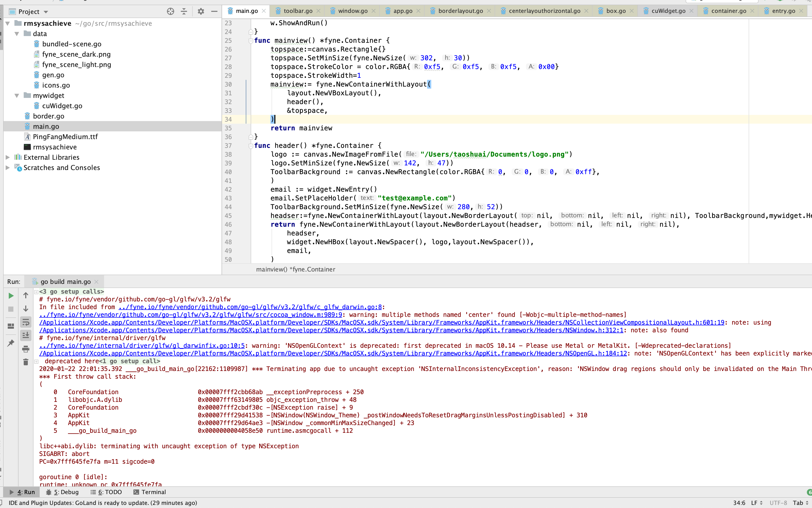Image resolution: width=812 pixels, height=508 pixels.
Task: Print the console contents
Action: (x=26, y=349)
